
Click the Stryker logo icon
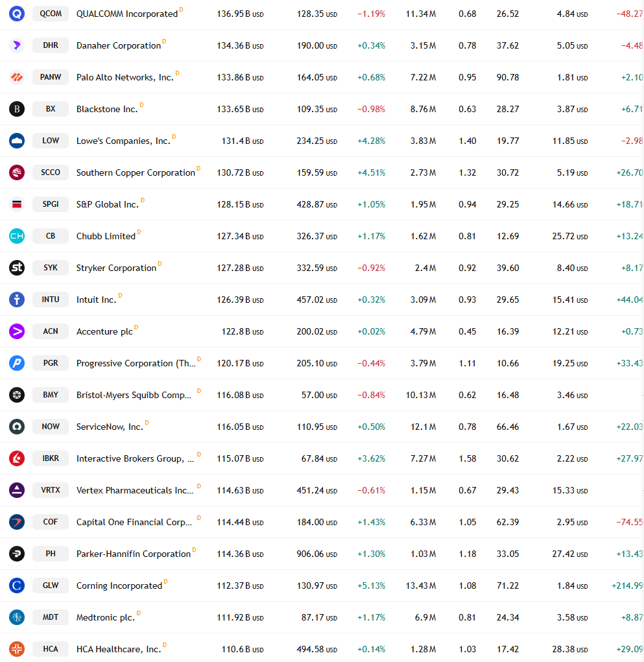(17, 268)
